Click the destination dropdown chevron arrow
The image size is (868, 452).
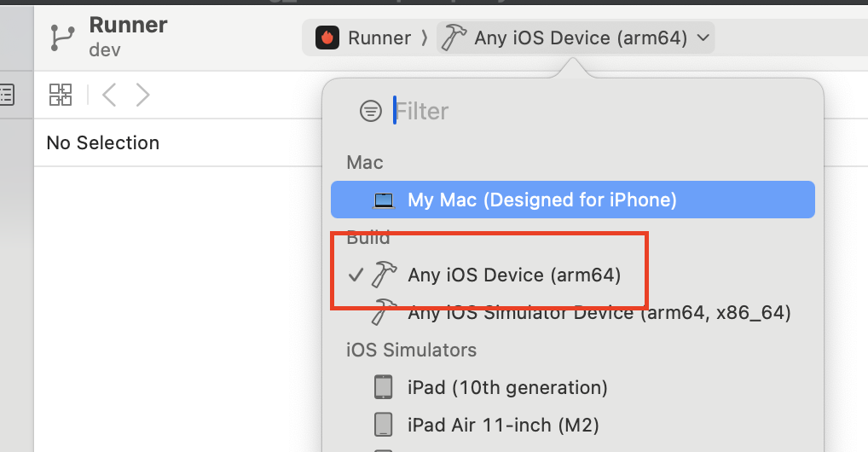(x=703, y=38)
